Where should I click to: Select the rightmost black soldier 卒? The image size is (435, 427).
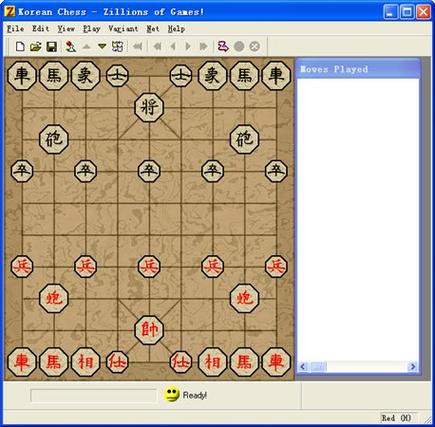276,171
